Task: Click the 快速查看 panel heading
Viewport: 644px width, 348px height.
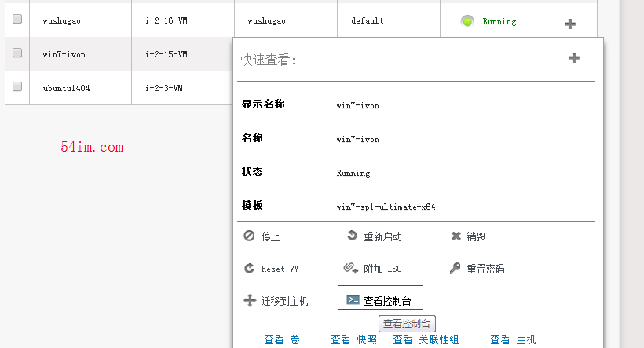Action: pos(268,60)
